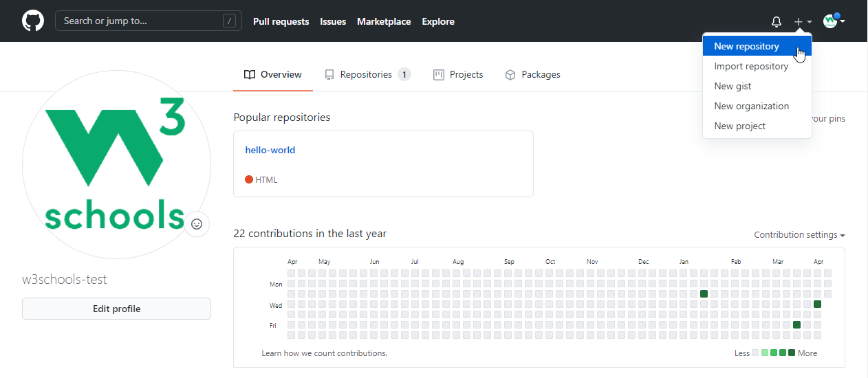
Task: Click the darkest green legend square
Action: pyautogui.click(x=792, y=353)
